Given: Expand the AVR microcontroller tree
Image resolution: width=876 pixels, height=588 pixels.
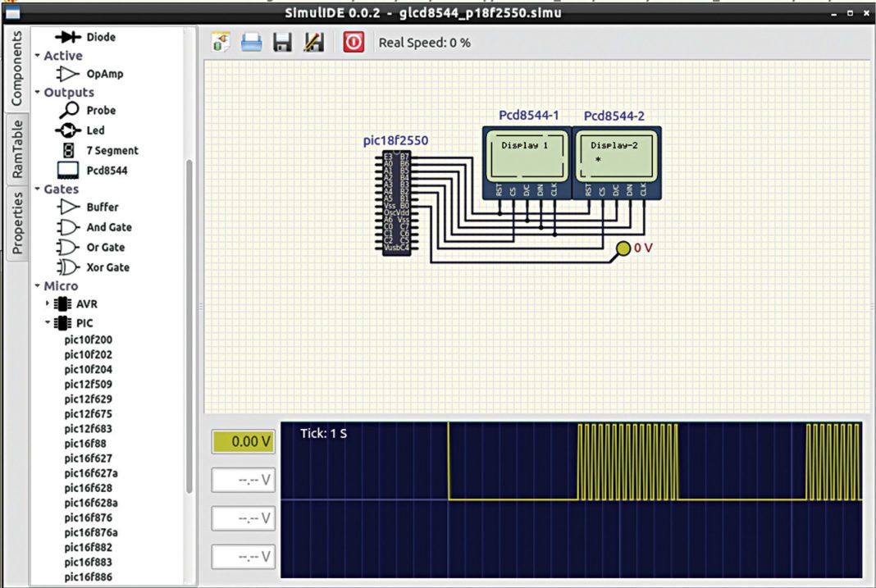Looking at the screenshot, I should coord(49,303).
